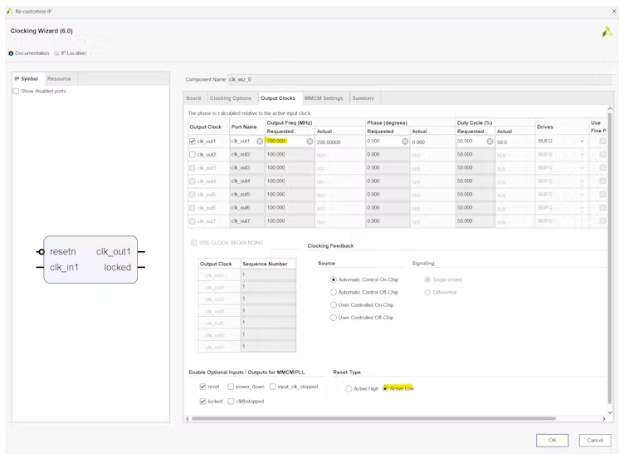Image resolution: width=630 pixels, height=461 pixels.
Task: Open the Drives dropdown for clk_out1
Action: pos(582,142)
